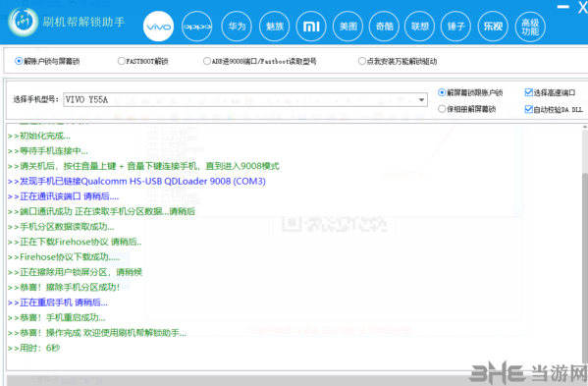Image resolution: width=588 pixels, height=386 pixels.
Task: Click log line 操作完成 欢迎使用刷机帮解锁助手
Action: click(97, 333)
